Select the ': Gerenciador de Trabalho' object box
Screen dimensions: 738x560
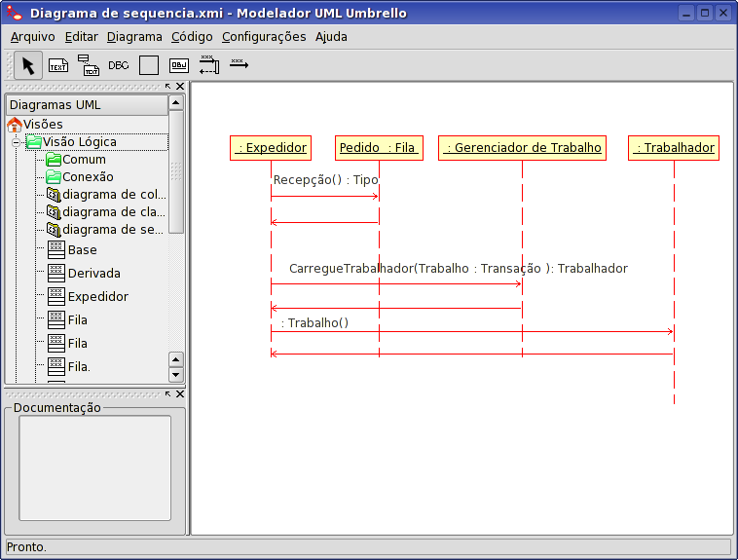point(523,148)
